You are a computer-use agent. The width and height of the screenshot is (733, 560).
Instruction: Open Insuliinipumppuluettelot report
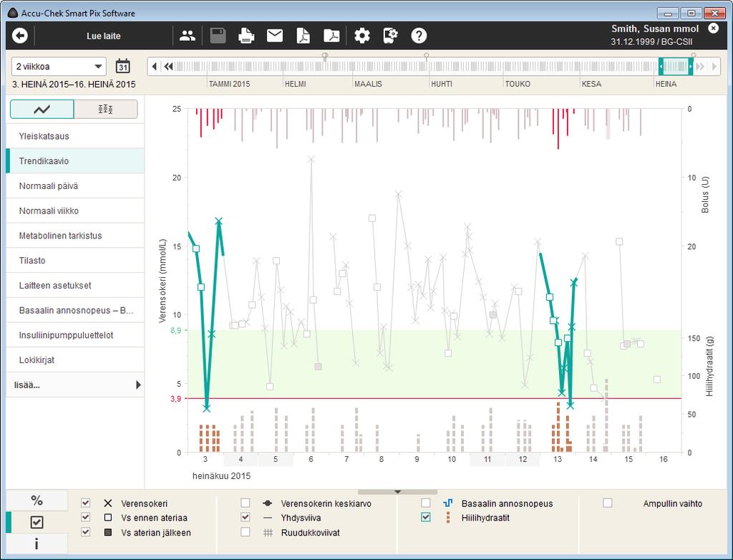click(74, 335)
